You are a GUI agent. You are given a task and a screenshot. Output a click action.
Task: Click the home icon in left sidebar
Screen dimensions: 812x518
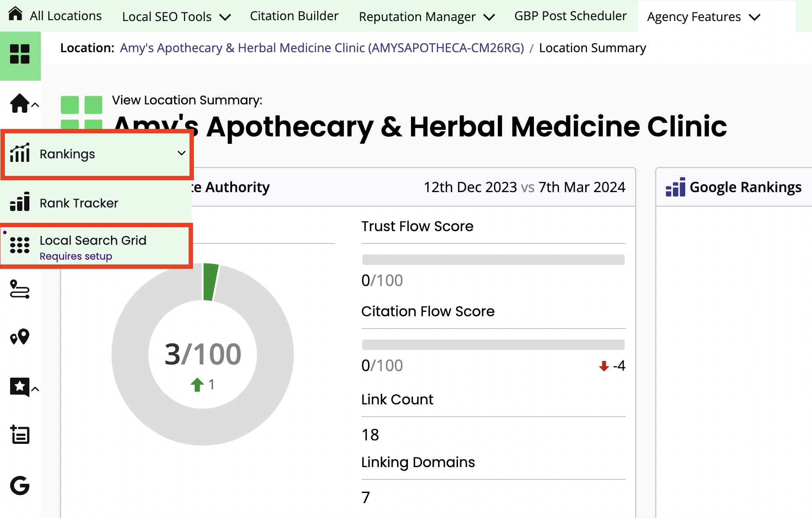[x=20, y=104]
